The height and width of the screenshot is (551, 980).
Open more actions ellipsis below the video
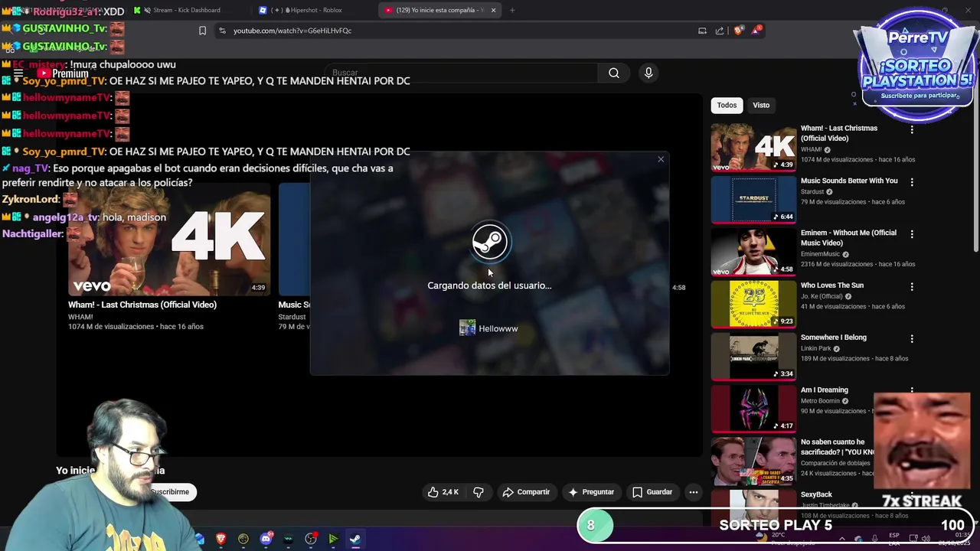(694, 492)
